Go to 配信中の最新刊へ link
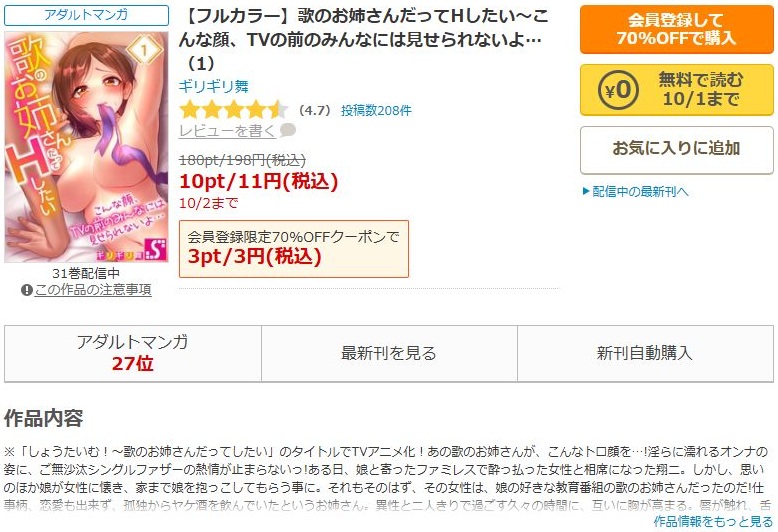Viewport: 778px width, 532px height. click(641, 192)
